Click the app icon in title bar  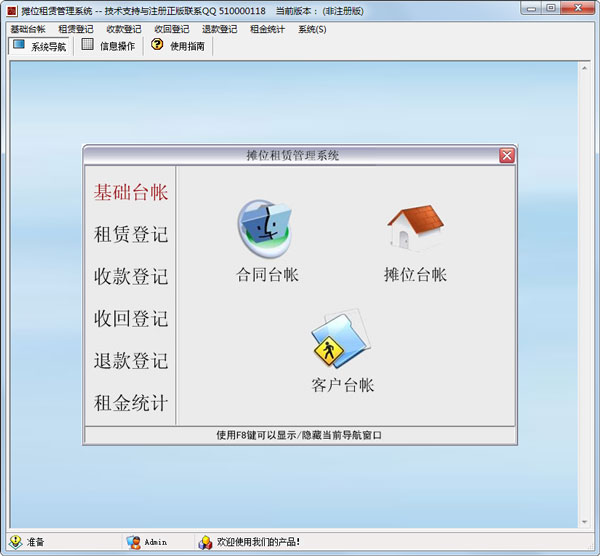(12, 11)
